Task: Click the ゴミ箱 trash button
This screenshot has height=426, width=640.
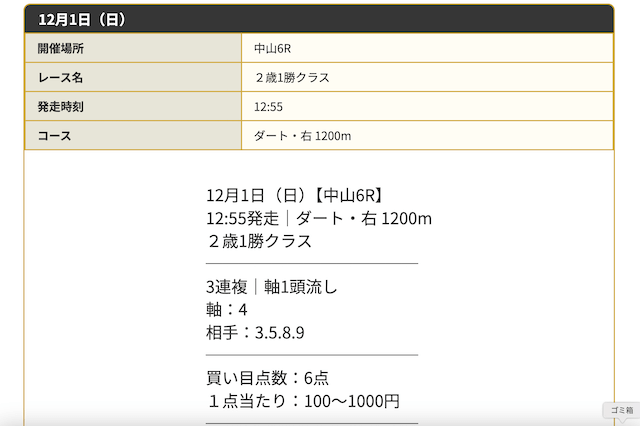Action: (x=622, y=410)
